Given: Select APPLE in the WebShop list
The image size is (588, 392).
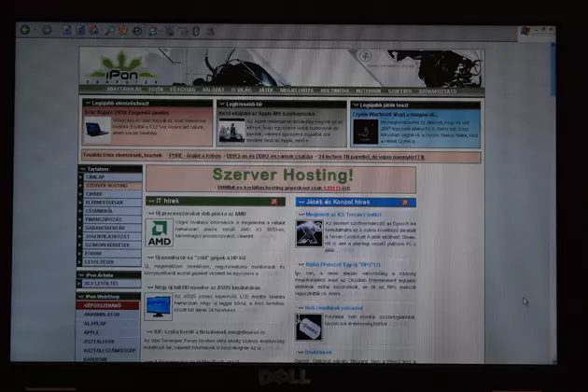Looking at the screenshot, I should [x=107, y=332].
